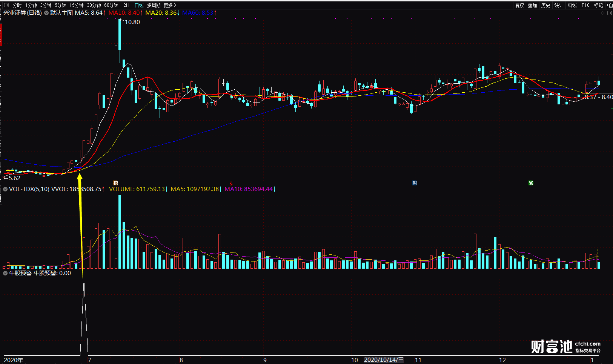This screenshot has height=364, width=613.
Task: Toggle the left sidebar panel icon
Action: click(x=6, y=5)
